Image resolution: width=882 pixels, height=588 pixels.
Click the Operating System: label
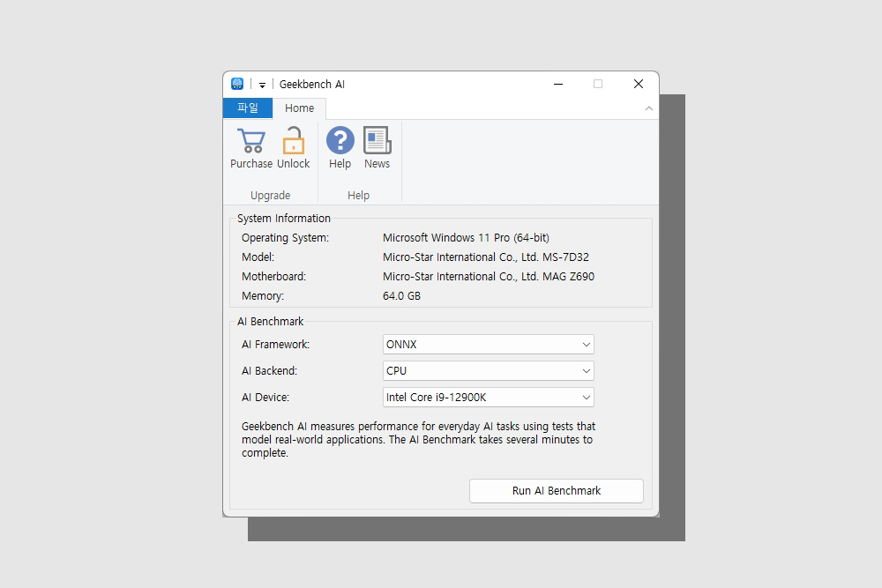285,238
